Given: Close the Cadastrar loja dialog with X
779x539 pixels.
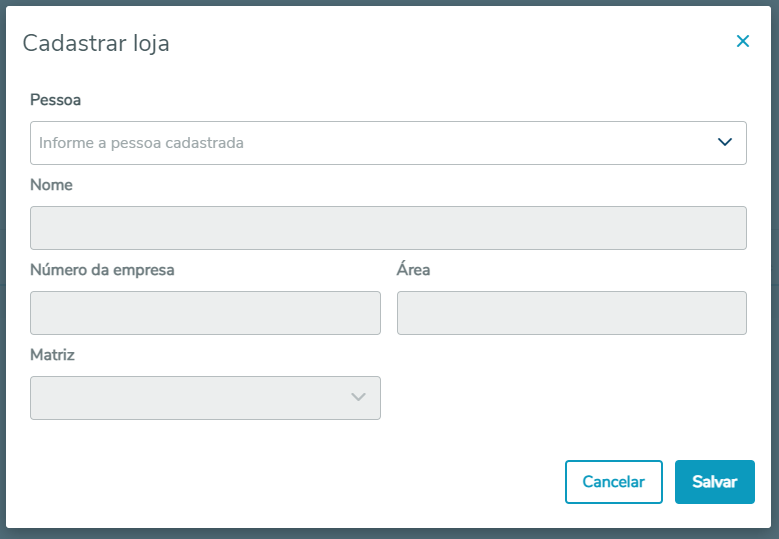Looking at the screenshot, I should click(x=743, y=41).
